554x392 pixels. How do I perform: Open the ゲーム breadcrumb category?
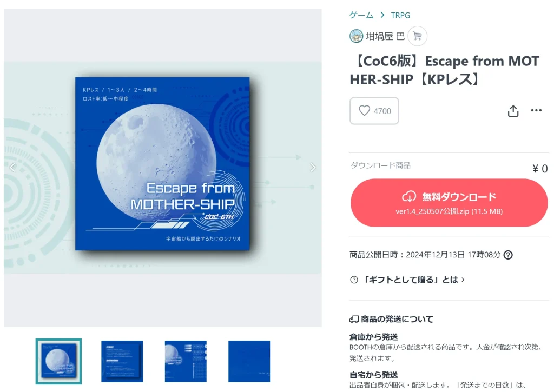[x=361, y=15]
